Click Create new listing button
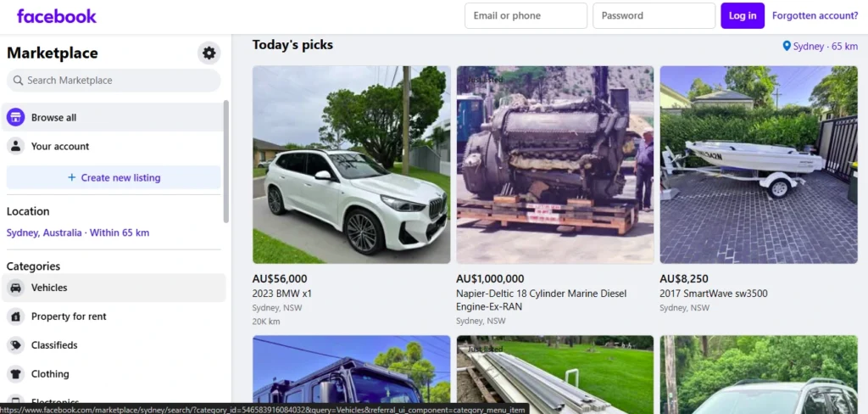Image resolution: width=868 pixels, height=414 pixels. 114,177
